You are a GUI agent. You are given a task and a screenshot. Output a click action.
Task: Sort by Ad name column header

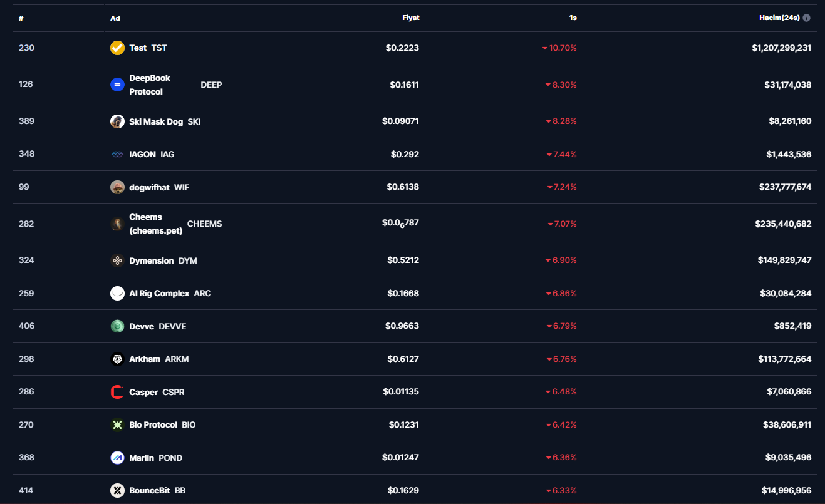pyautogui.click(x=115, y=18)
